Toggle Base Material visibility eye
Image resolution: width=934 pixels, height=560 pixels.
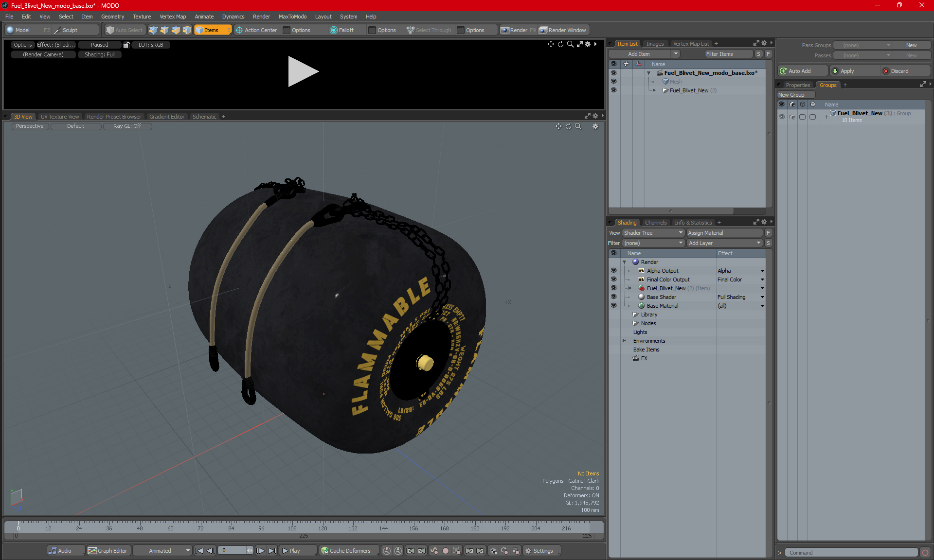[x=613, y=306]
